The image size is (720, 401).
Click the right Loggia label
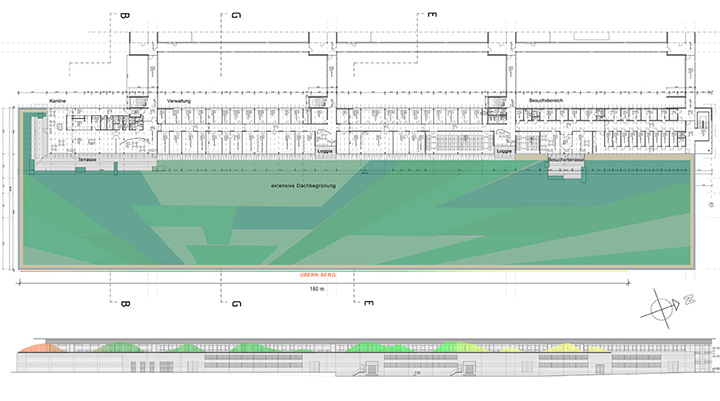(503, 153)
